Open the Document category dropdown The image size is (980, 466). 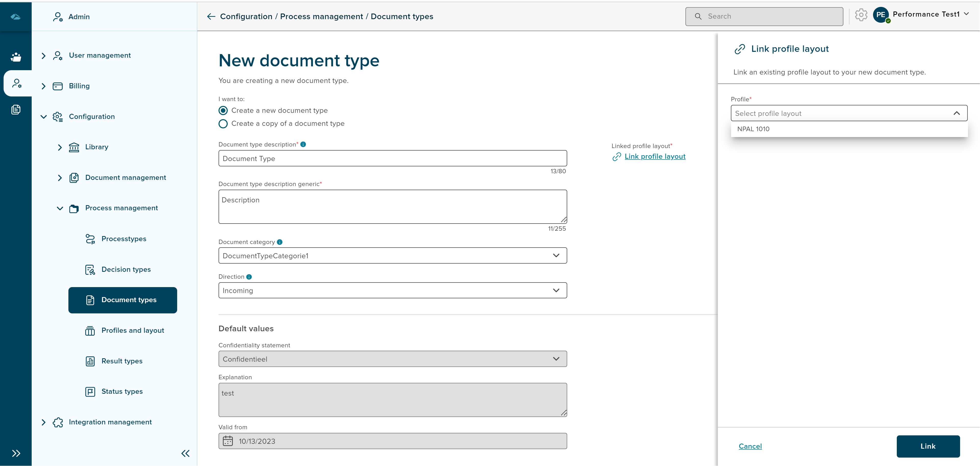556,255
